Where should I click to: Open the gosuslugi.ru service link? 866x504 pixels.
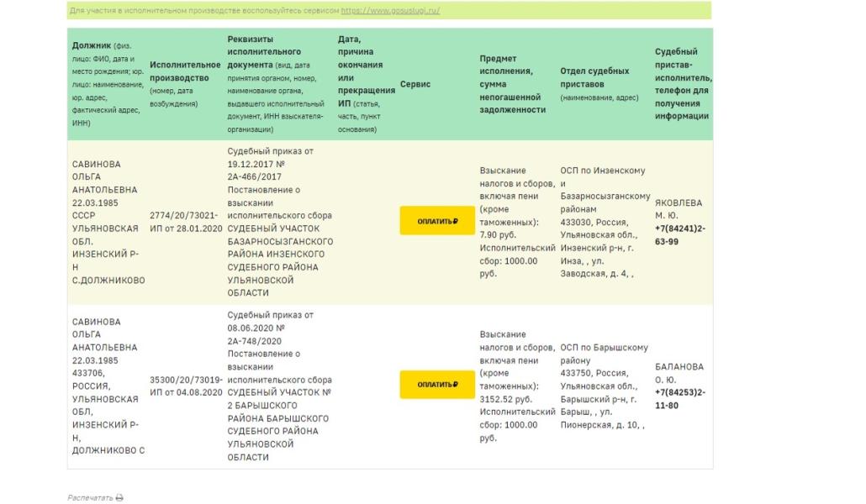[390, 11]
